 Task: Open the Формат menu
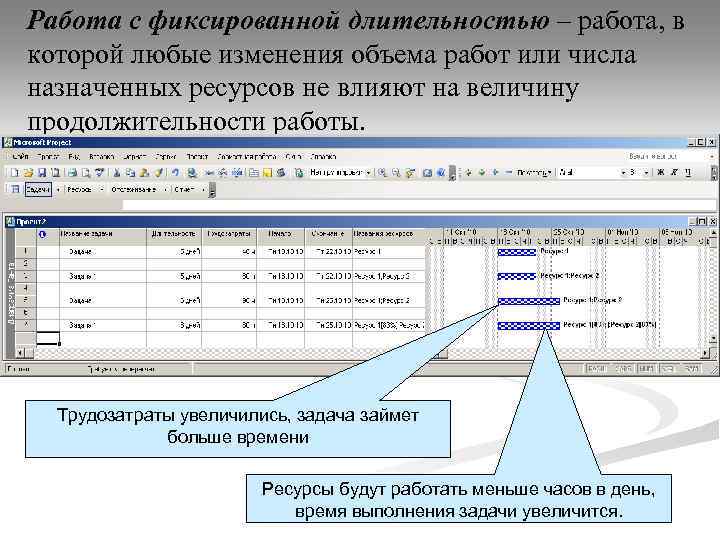[x=134, y=157]
